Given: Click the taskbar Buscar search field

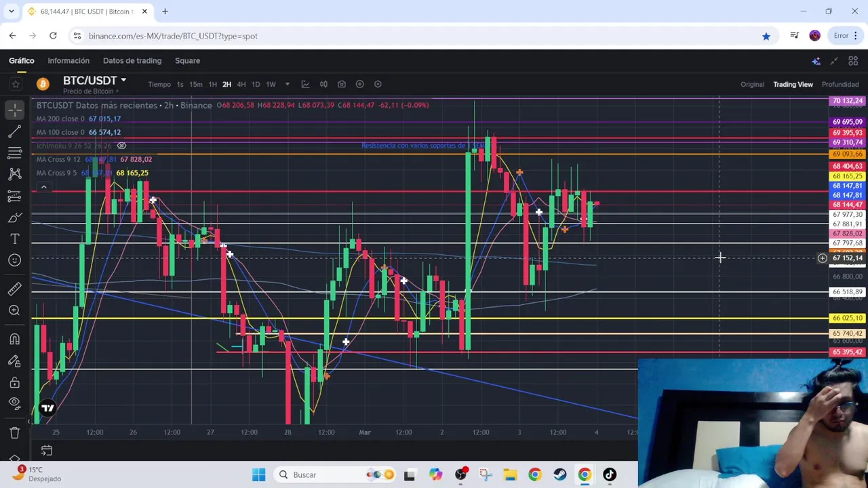Looking at the screenshot, I should (336, 475).
